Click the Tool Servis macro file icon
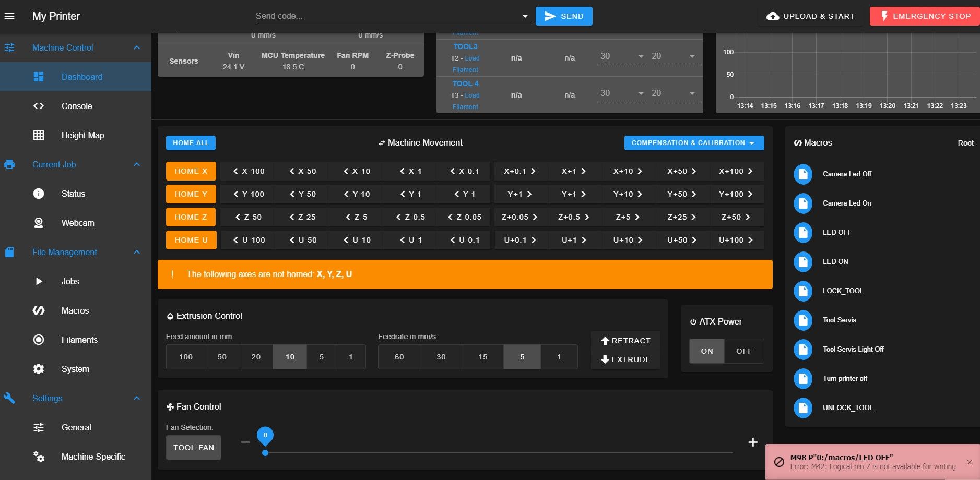This screenshot has width=980, height=480. point(803,320)
